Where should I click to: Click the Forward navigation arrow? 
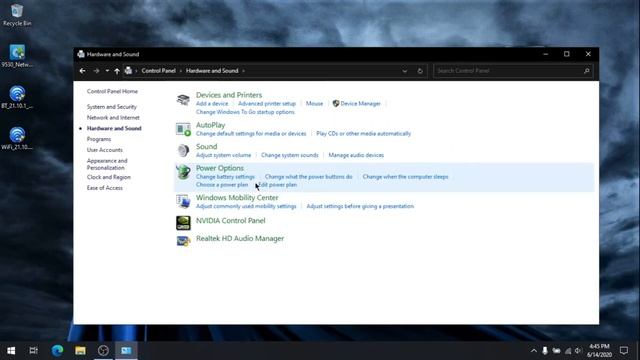tap(96, 71)
